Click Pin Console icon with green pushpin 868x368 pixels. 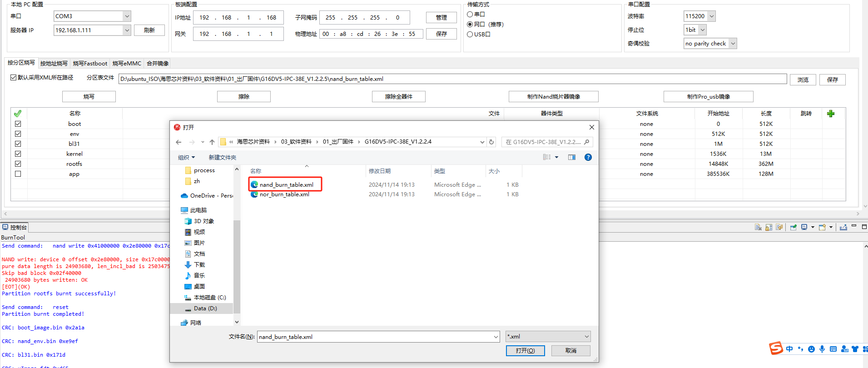pos(794,227)
